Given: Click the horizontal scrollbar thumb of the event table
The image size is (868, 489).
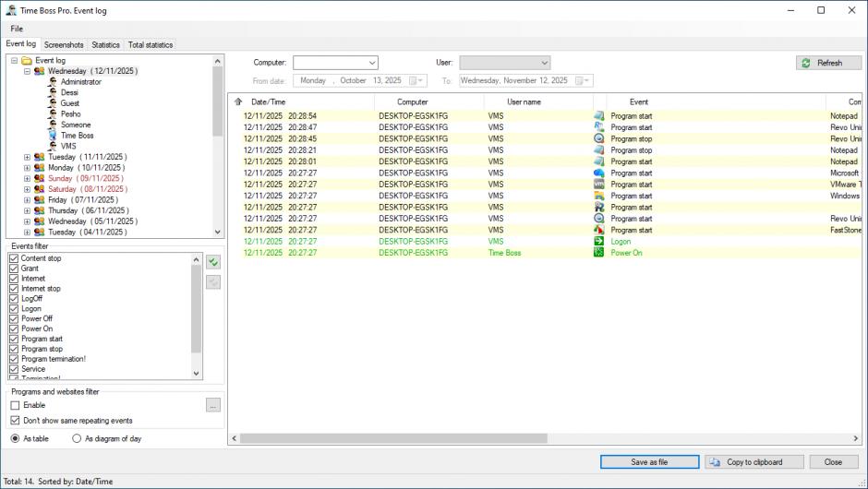Looking at the screenshot, I should pyautogui.click(x=393, y=438).
